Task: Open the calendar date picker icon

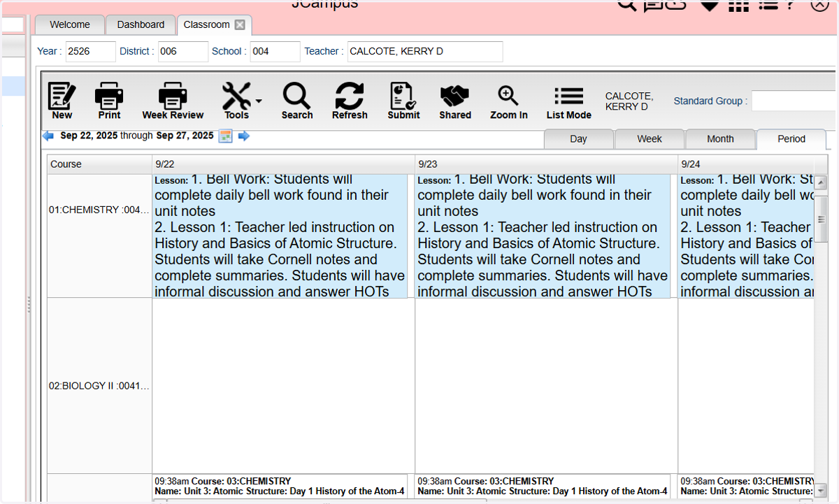Action: (x=225, y=136)
